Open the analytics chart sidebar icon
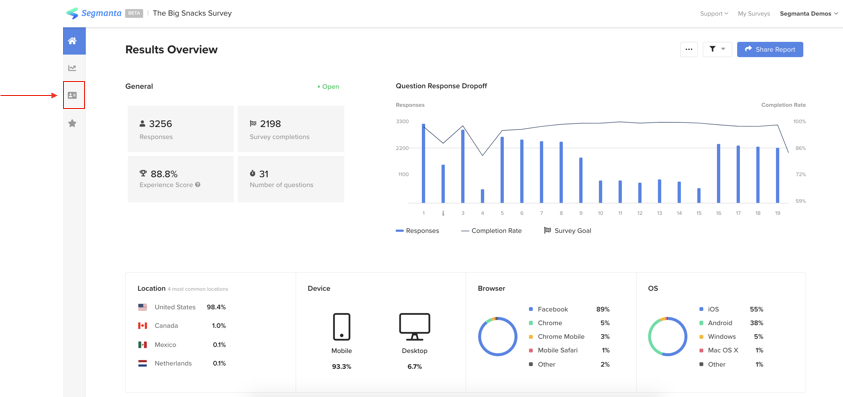The width and height of the screenshot is (843, 397). [x=72, y=68]
